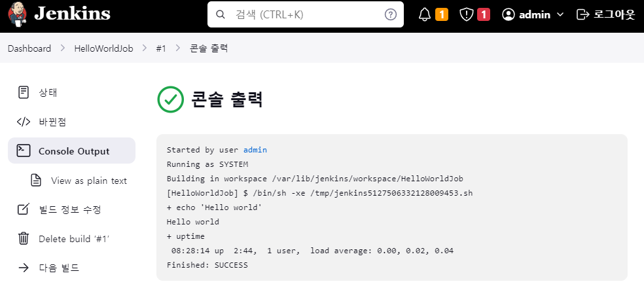Choose Delete build '#1'
The height and width of the screenshot is (303, 644).
pyautogui.click(x=71, y=239)
